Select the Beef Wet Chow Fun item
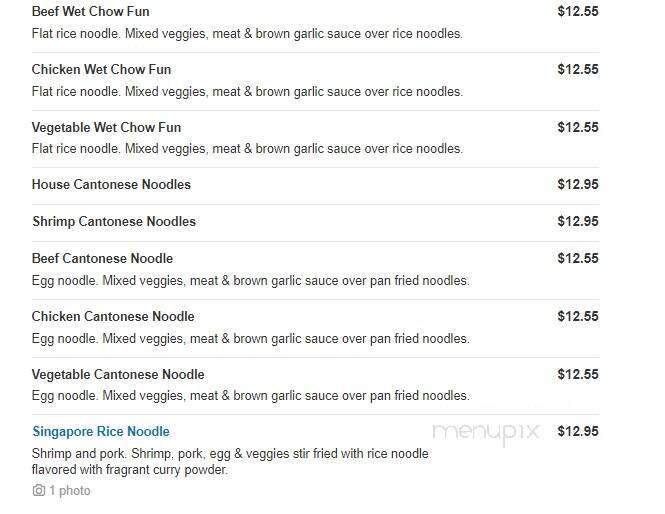 click(91, 12)
